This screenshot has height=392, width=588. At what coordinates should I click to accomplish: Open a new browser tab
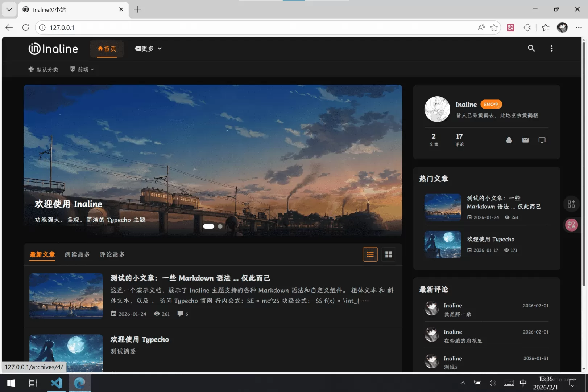(138, 9)
